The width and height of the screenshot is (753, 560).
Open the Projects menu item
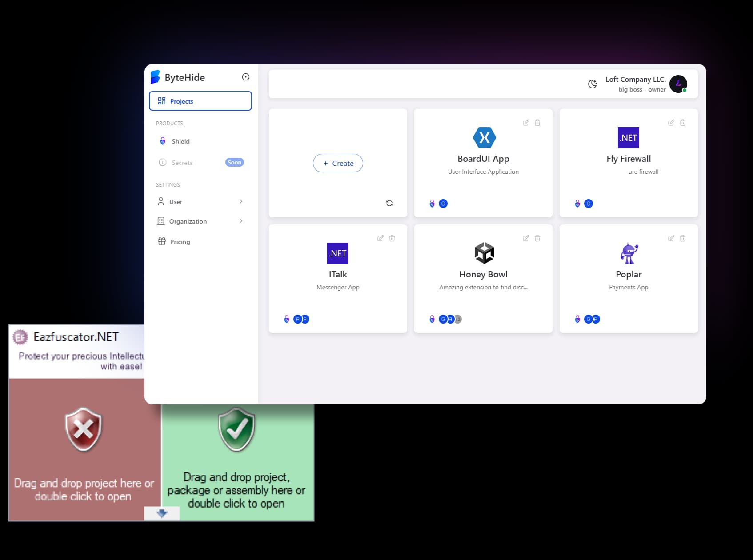point(200,101)
